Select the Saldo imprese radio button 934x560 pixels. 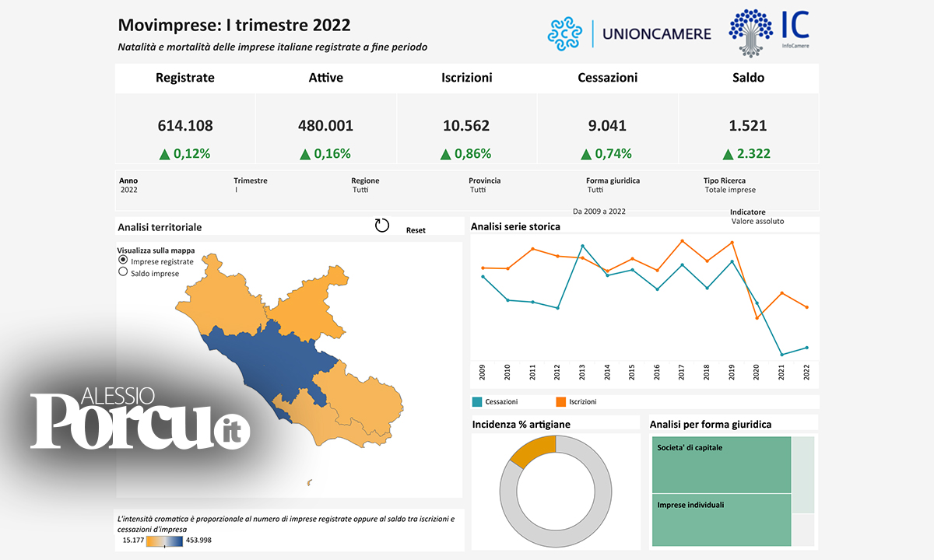[x=123, y=273]
